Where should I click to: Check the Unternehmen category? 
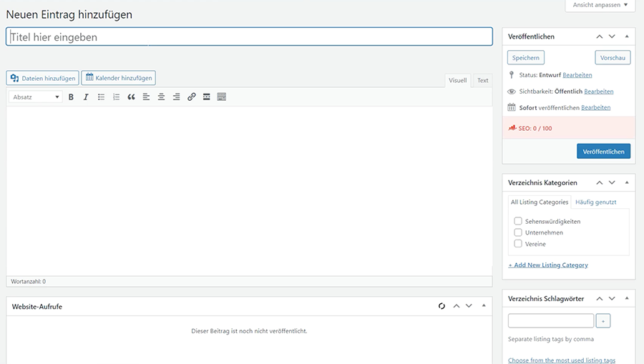click(518, 232)
